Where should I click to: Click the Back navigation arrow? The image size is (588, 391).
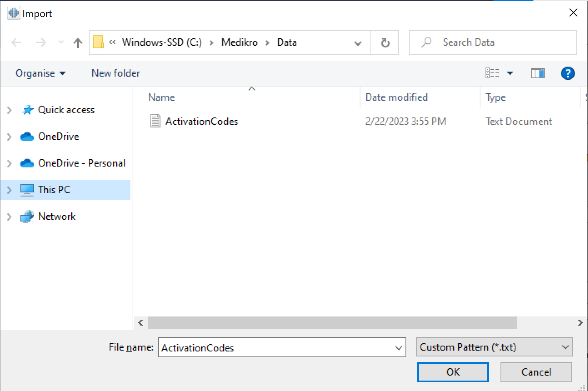pyautogui.click(x=17, y=42)
